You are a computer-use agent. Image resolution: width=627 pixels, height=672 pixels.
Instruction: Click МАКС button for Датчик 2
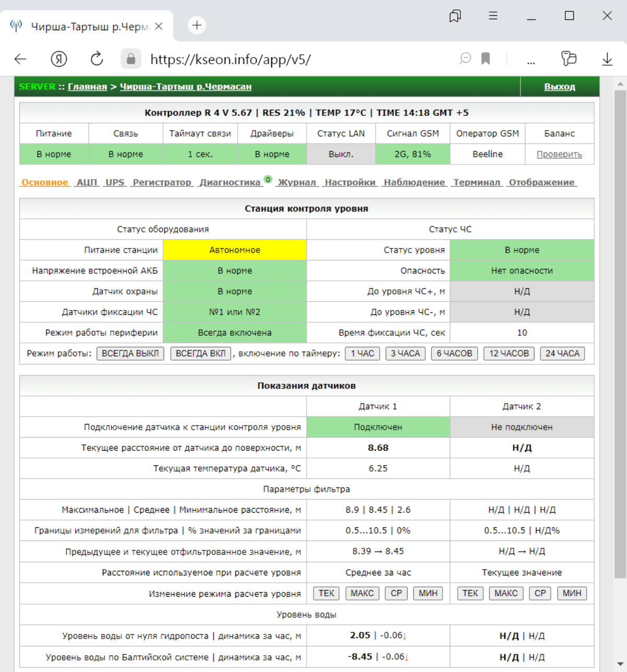click(x=506, y=594)
